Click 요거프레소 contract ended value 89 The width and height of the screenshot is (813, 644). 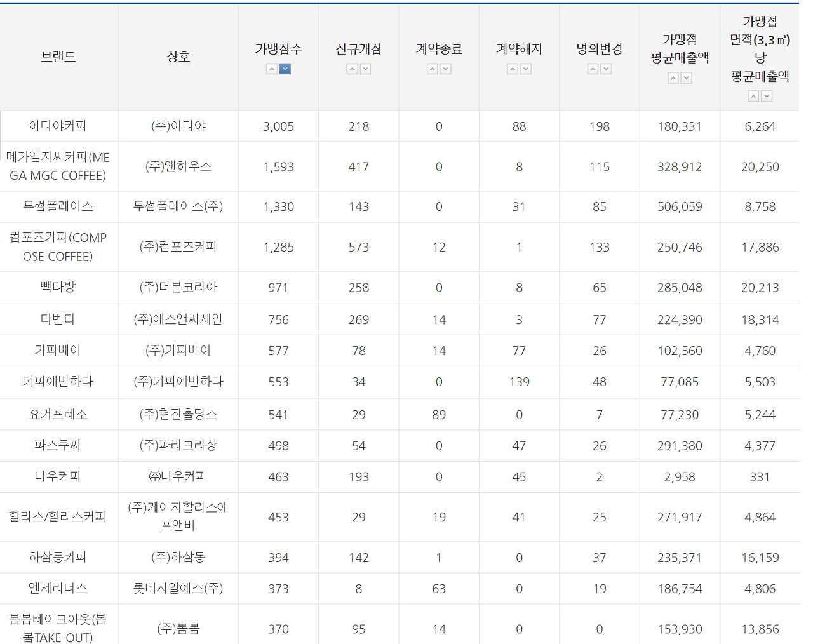[x=439, y=415]
